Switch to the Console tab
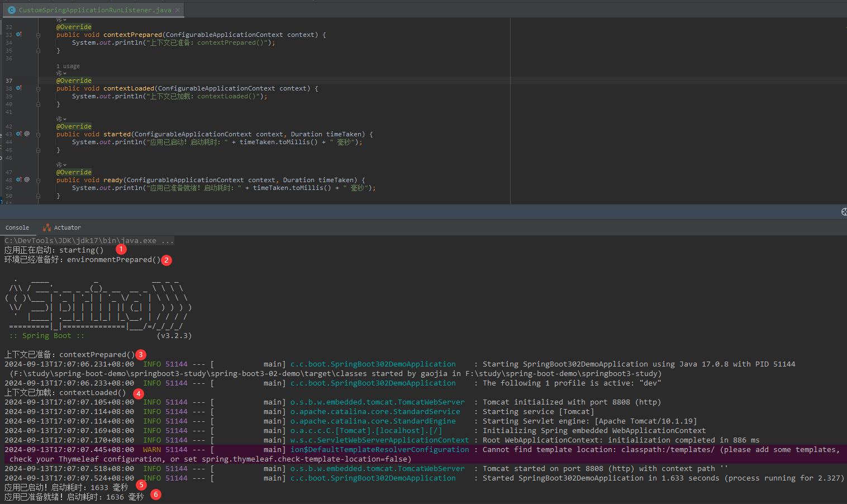This screenshot has width=847, height=504. point(17,227)
